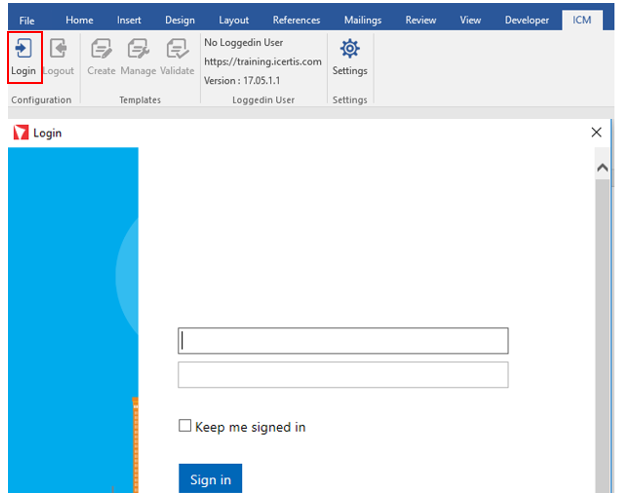Screen dimensions: 620x497
Task: Switch to the Insert ribbon tab
Action: (x=129, y=20)
